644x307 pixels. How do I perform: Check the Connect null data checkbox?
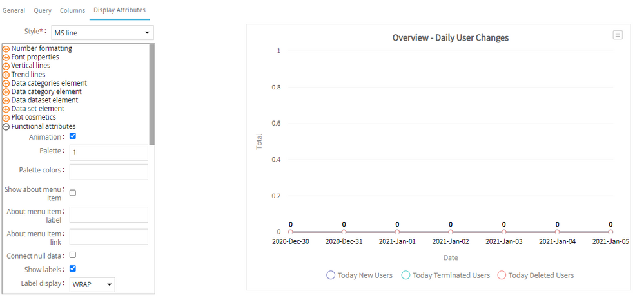(73, 255)
